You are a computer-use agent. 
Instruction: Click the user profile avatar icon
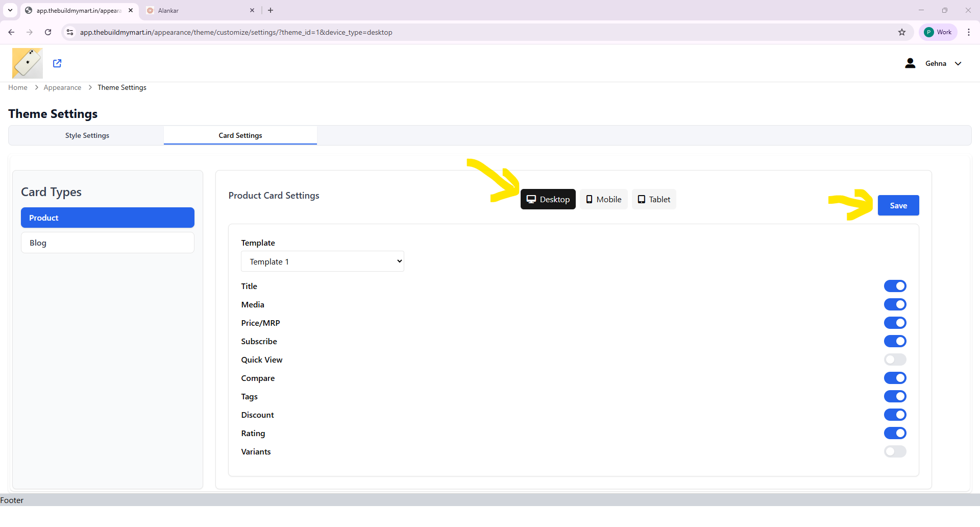pos(910,63)
